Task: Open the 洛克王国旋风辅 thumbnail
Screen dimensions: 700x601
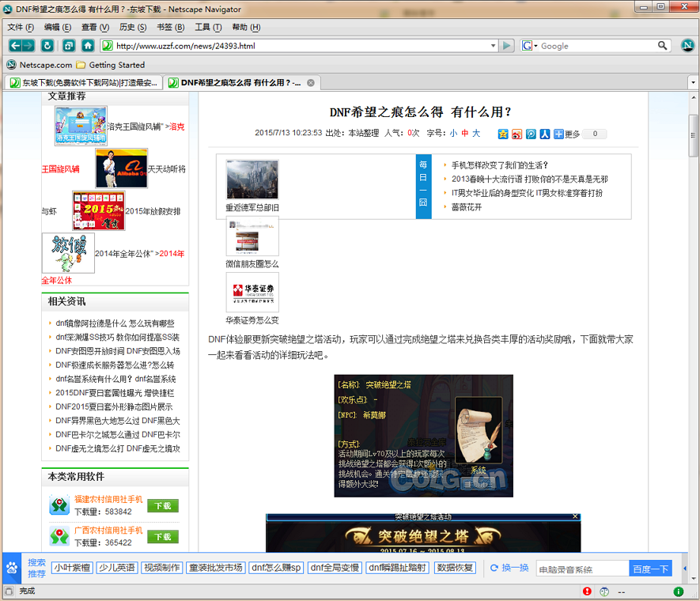Action: click(x=81, y=126)
